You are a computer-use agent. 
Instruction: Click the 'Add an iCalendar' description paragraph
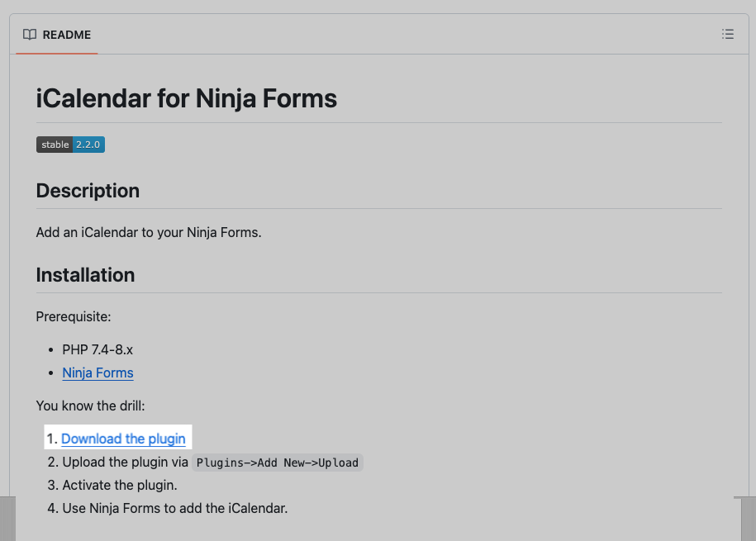[149, 232]
